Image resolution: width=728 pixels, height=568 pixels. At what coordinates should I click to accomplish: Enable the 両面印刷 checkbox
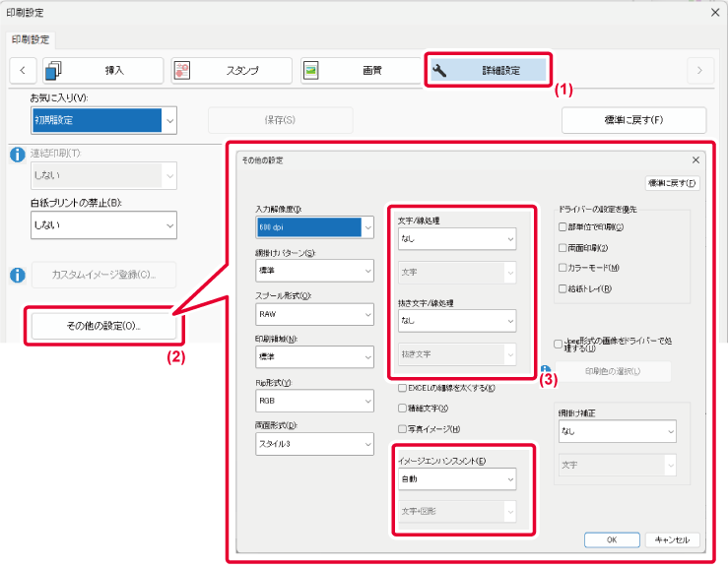point(563,248)
